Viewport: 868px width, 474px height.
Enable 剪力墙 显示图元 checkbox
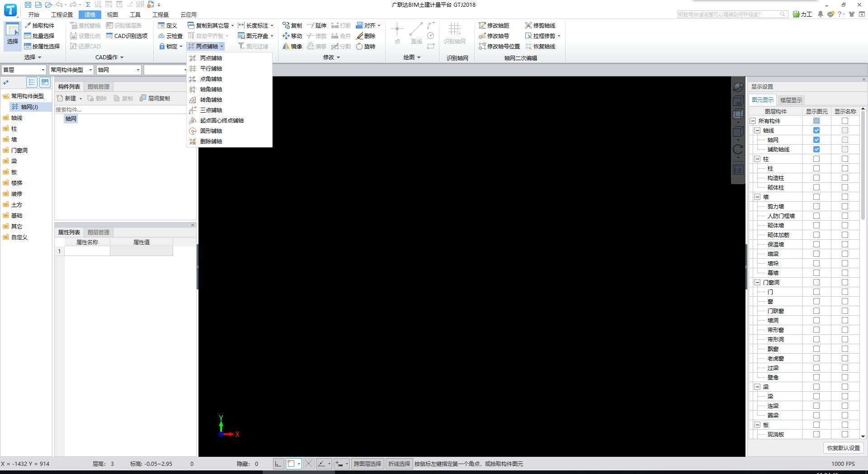point(816,206)
